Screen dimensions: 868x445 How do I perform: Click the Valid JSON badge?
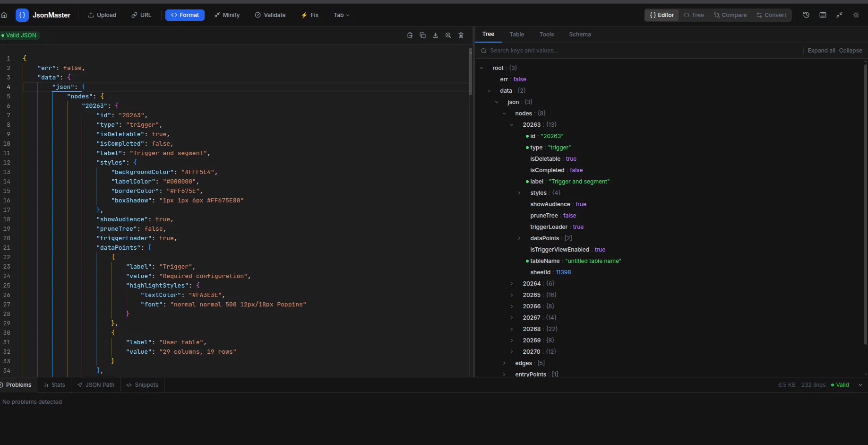(x=19, y=35)
